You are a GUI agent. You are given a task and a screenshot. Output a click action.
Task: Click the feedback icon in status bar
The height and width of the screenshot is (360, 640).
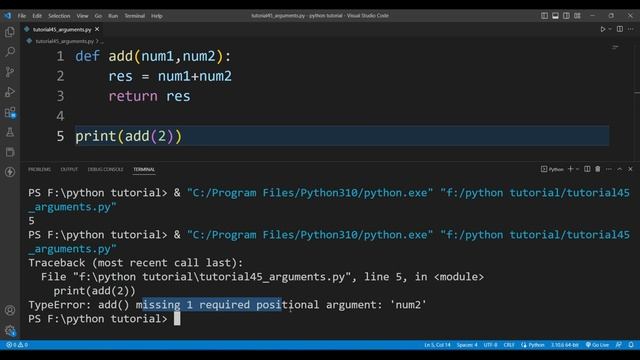pos(619,345)
